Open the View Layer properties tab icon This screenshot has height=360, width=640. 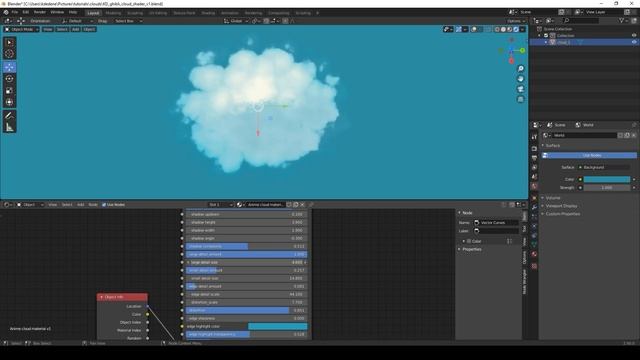click(x=534, y=167)
